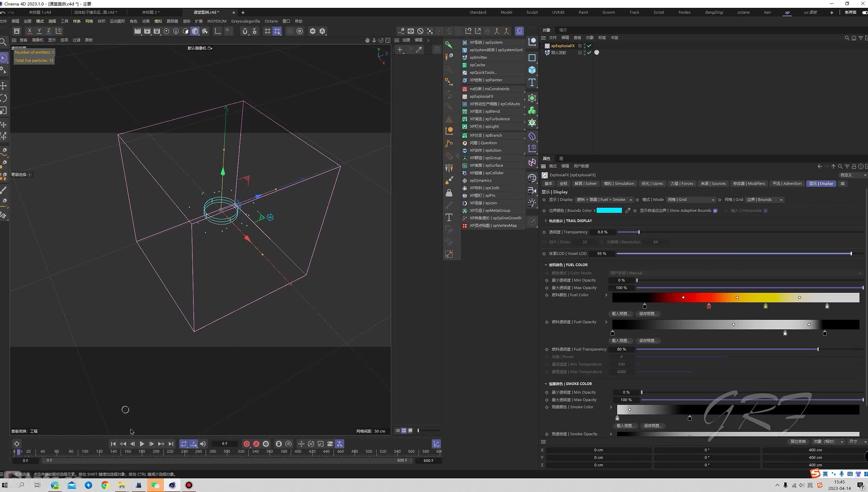
Task: Click the Rotate tool in left toolbar
Action: [x=4, y=98]
